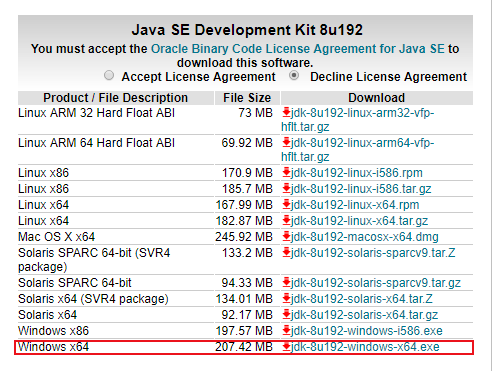Click the Product / File Description column header
This screenshot has height=371, width=494.
pos(116,98)
